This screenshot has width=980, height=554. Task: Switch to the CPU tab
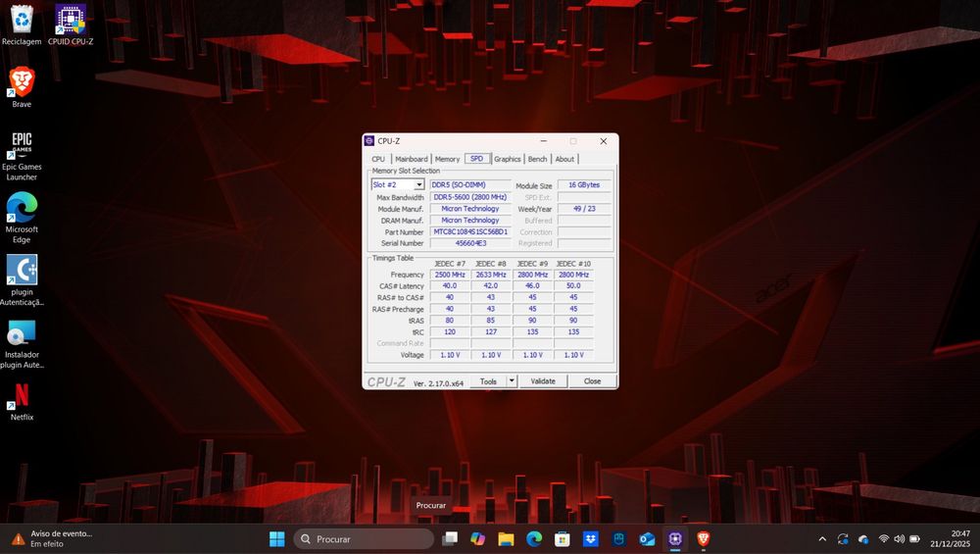pyautogui.click(x=378, y=159)
